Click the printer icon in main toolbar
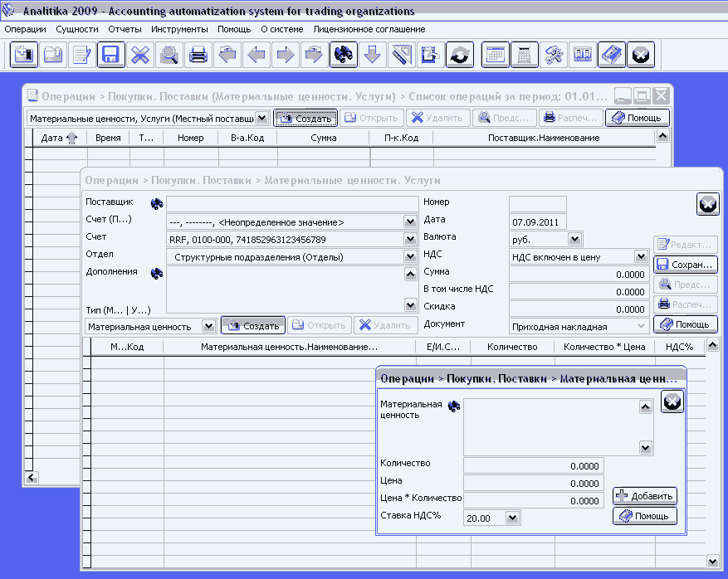 198,55
